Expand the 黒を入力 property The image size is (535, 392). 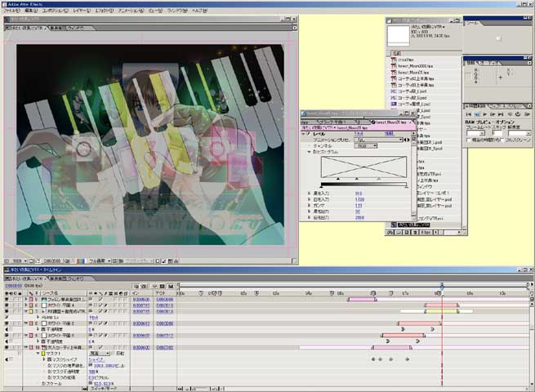[309, 194]
